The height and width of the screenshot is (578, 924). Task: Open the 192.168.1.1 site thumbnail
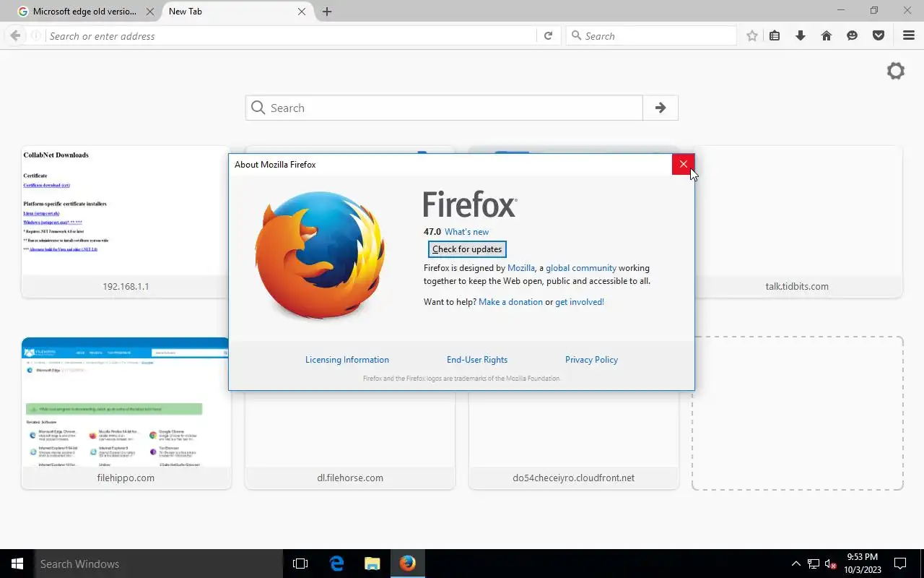126,222
